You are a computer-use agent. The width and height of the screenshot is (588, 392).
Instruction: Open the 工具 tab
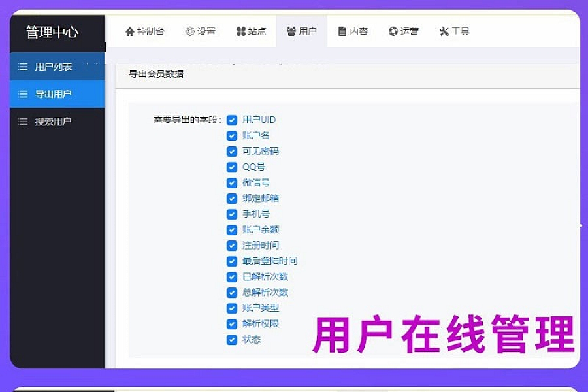click(454, 31)
